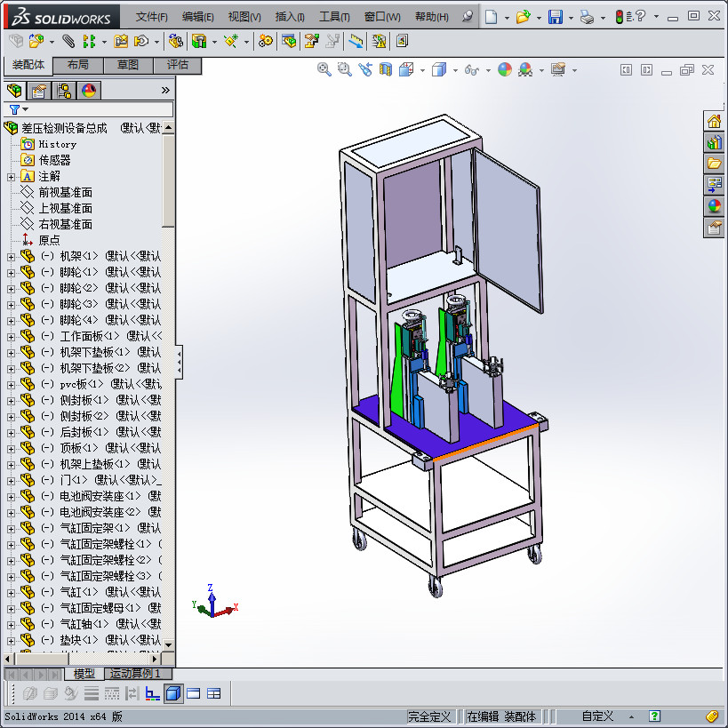Open the 帮助(H) menu
Screen dimensions: 728x728
coord(432,17)
